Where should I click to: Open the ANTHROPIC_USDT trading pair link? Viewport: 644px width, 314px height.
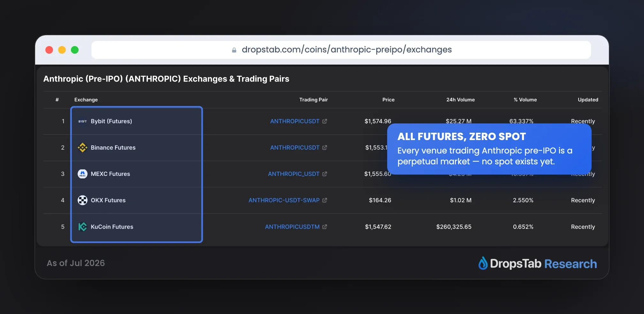[294, 174]
